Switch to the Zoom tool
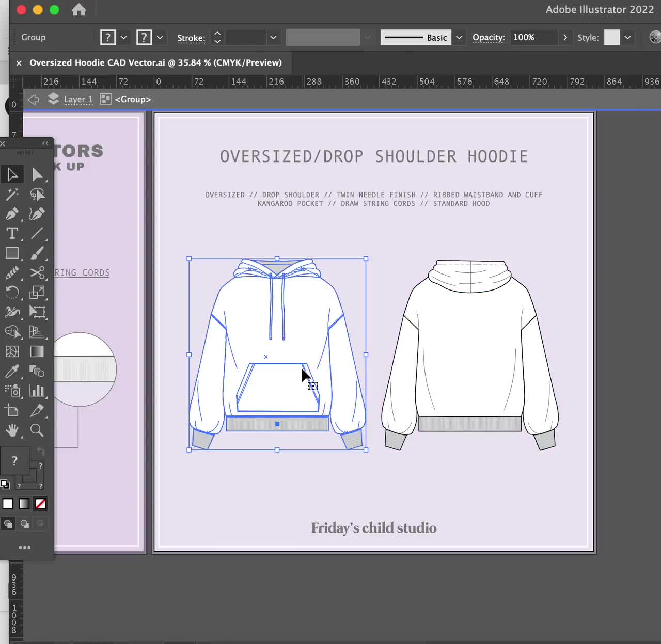Image resolution: width=661 pixels, height=644 pixels. pyautogui.click(x=37, y=430)
